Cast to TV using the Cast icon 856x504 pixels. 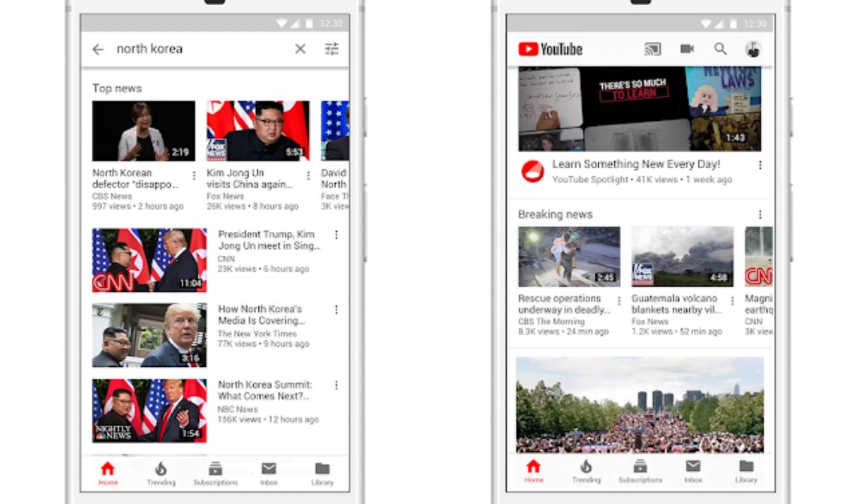click(653, 49)
